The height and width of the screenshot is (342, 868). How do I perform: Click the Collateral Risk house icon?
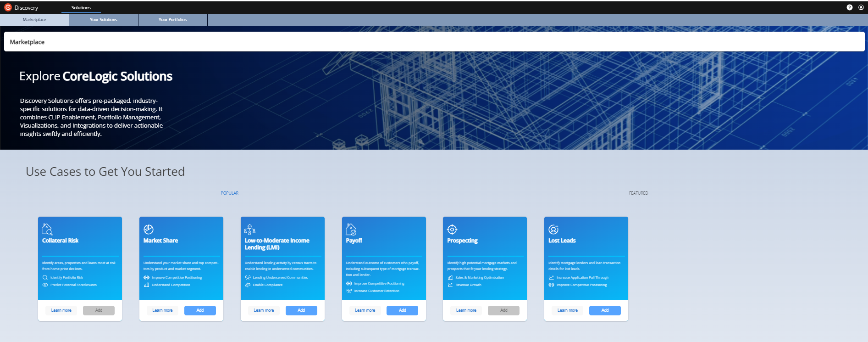pyautogui.click(x=47, y=229)
